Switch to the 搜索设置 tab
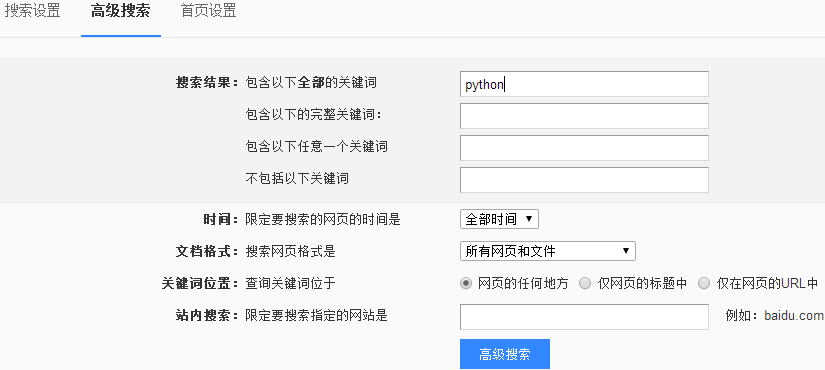Screen dimensions: 825x370 (x=32, y=12)
